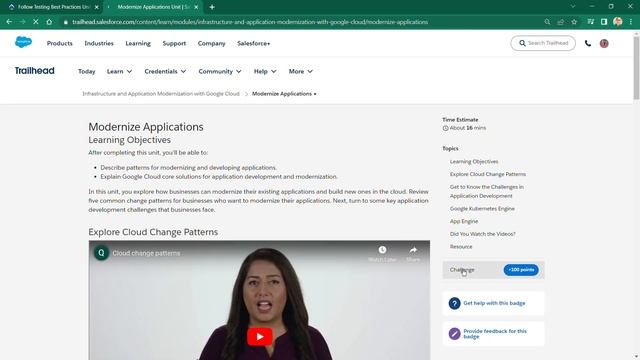
Task: Open the browser zoom magnifier icon
Action: tap(547, 22)
